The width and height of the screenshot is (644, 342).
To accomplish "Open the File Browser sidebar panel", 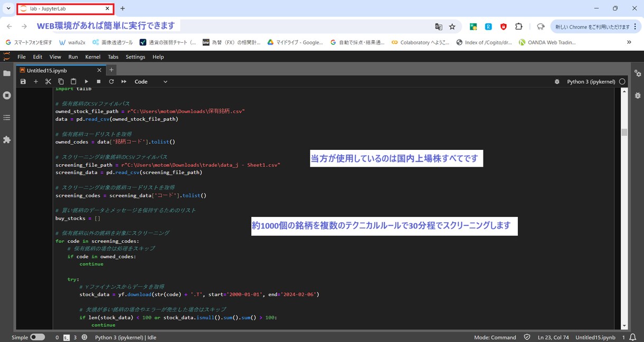I will 7,73.
